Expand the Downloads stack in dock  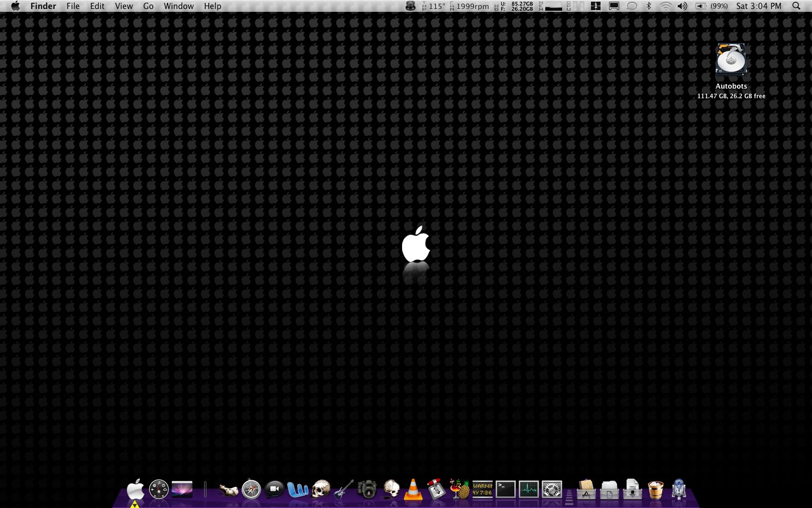click(x=633, y=489)
